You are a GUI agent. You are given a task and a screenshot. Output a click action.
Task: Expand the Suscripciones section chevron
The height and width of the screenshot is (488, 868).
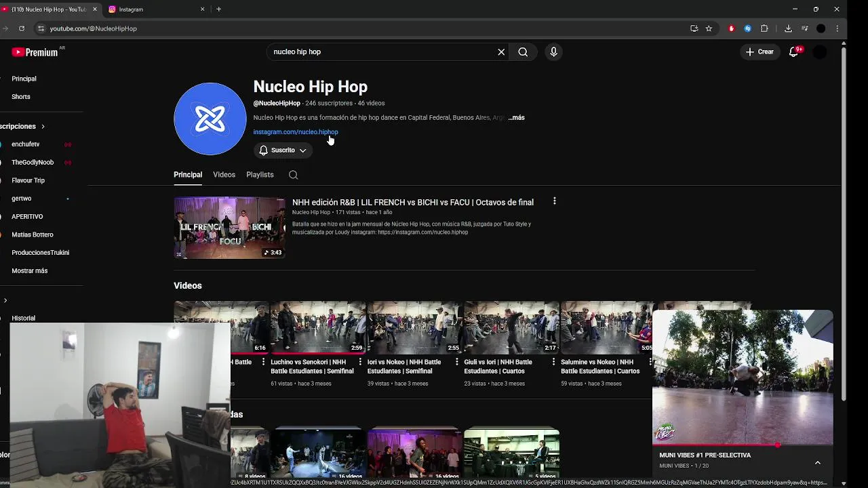pyautogui.click(x=43, y=127)
